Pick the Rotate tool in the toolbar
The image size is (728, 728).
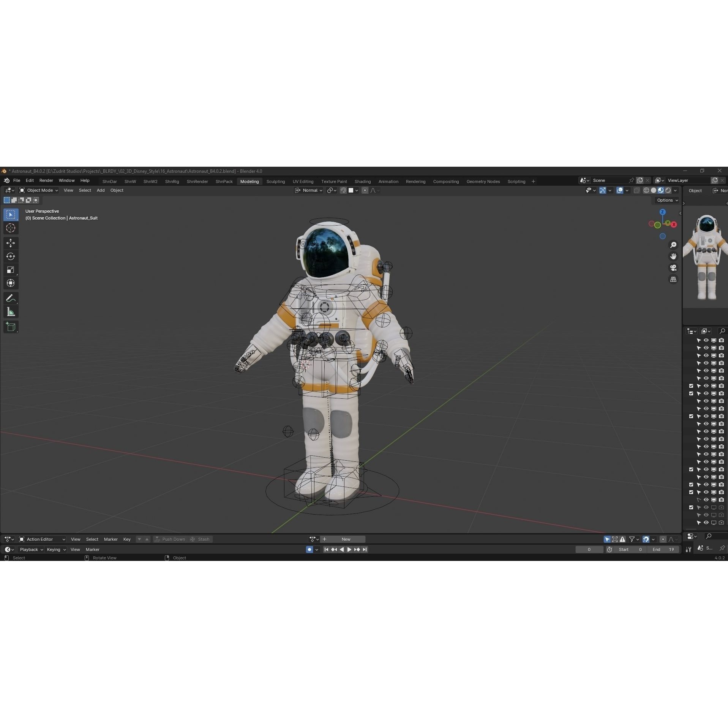(11, 256)
